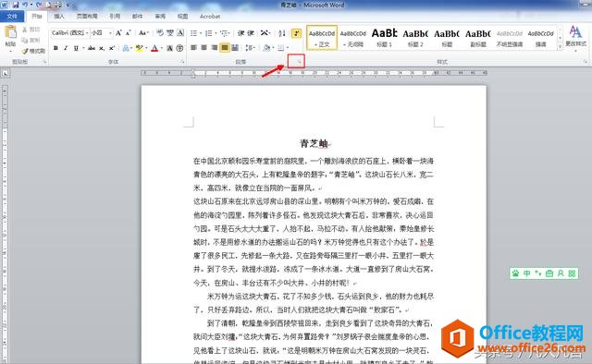Cut the selected text

[x=31, y=30]
